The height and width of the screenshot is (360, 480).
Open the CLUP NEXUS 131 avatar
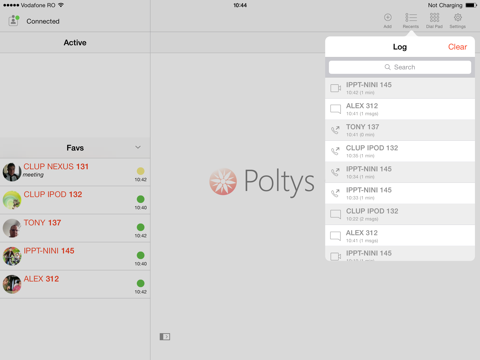[x=12, y=172]
